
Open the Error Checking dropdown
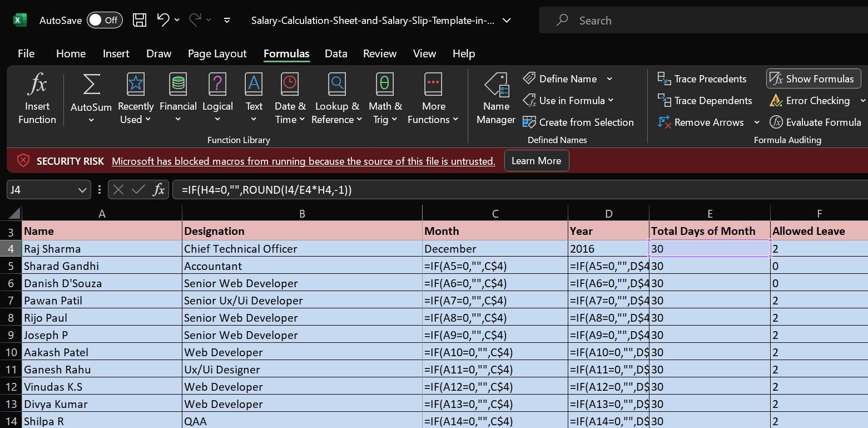(862, 101)
